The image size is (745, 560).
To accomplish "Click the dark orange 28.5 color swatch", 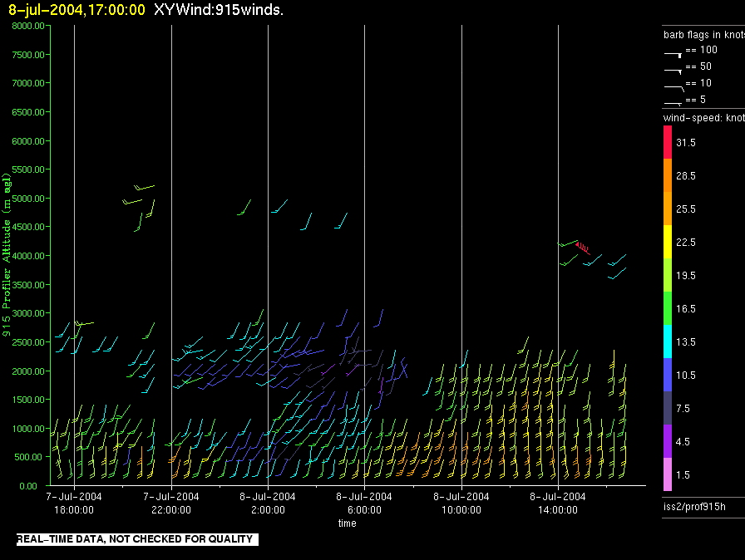I will pyautogui.click(x=668, y=175).
